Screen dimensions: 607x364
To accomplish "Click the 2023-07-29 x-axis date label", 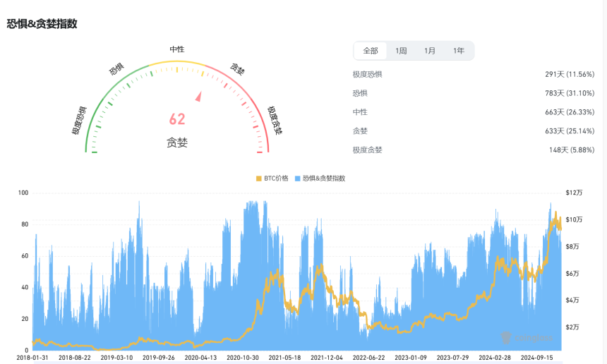I will [452, 358].
